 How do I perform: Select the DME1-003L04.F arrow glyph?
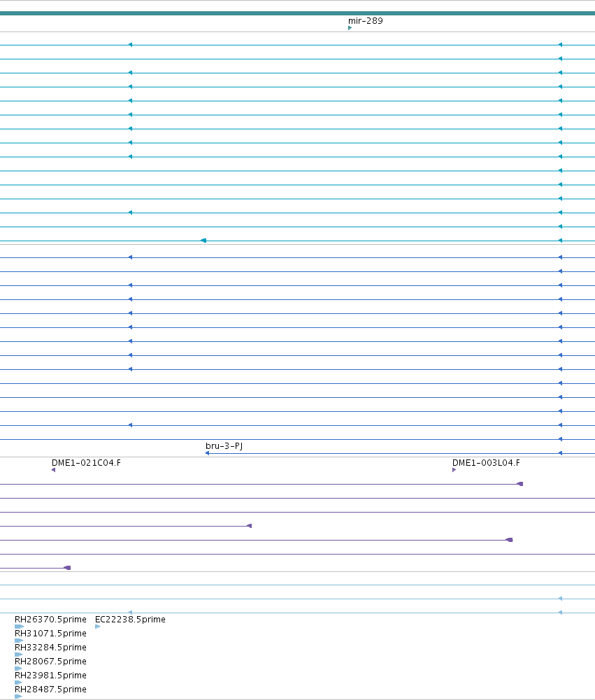coord(454,470)
